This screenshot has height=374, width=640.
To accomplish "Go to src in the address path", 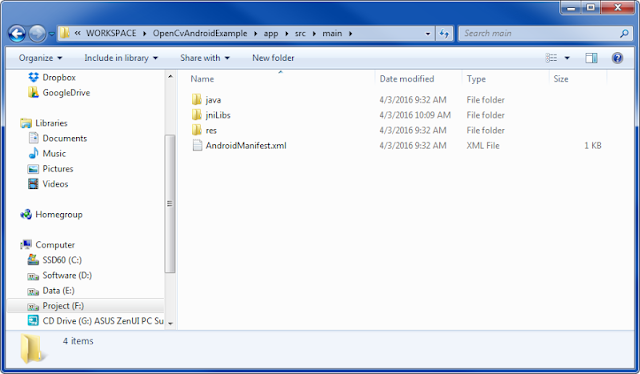I will click(300, 33).
